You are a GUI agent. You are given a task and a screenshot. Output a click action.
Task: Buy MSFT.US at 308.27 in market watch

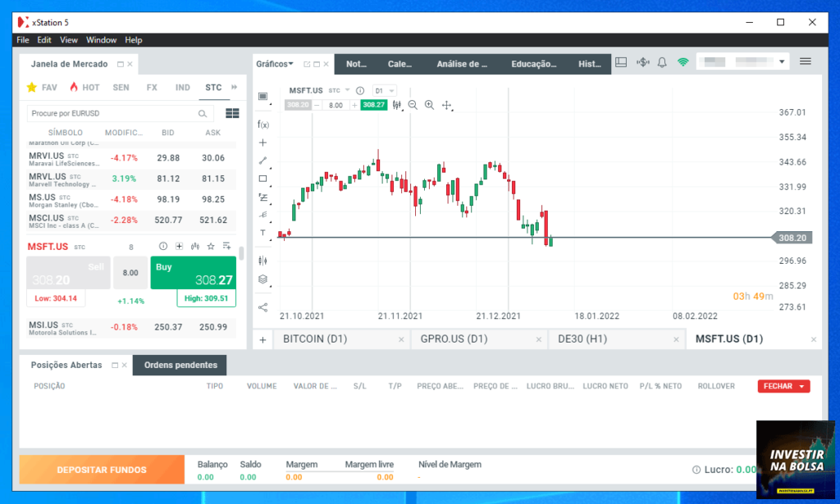pos(194,273)
